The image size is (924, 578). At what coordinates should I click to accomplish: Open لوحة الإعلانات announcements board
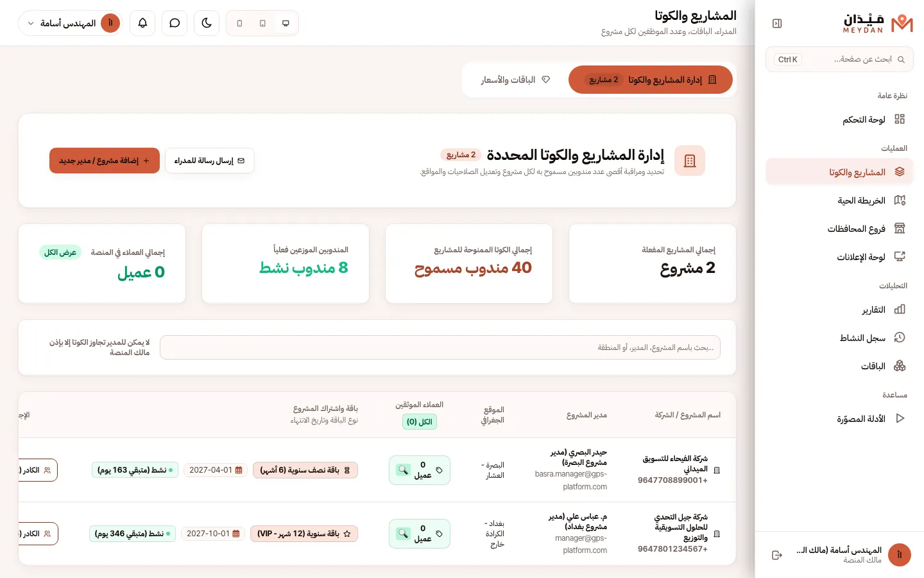(x=839, y=257)
